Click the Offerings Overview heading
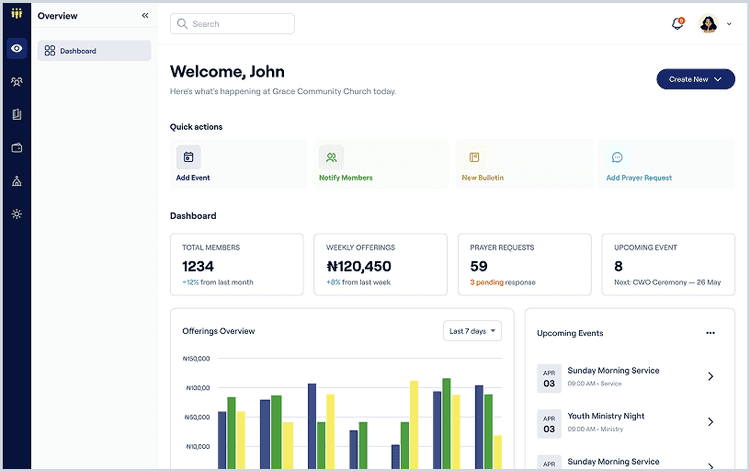Viewport: 750px width, 472px height. click(x=219, y=331)
